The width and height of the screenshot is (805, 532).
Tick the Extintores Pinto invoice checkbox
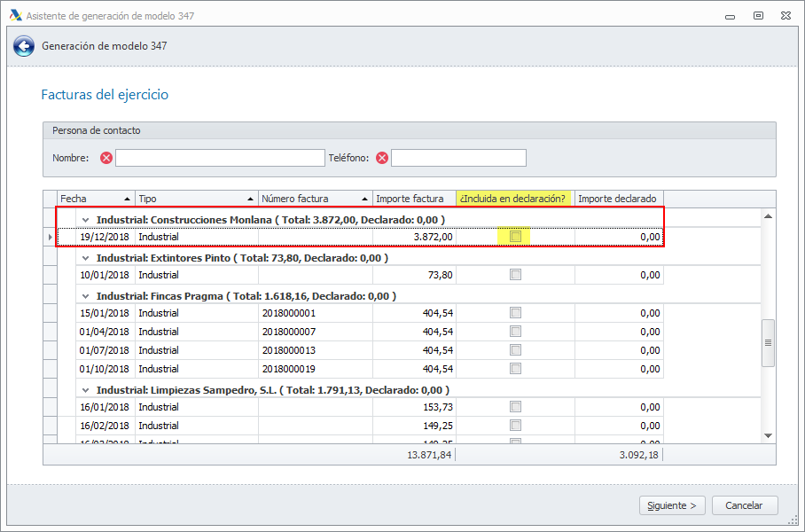515,276
